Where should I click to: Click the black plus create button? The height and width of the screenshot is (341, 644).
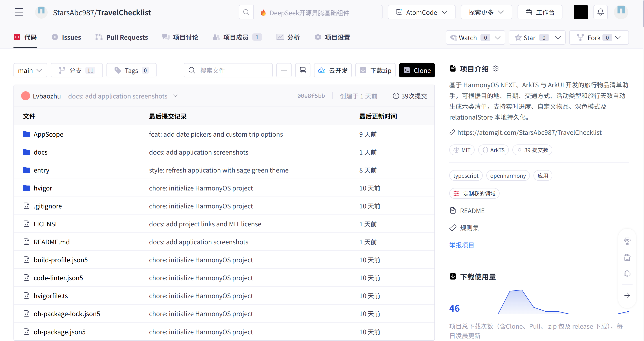click(580, 12)
